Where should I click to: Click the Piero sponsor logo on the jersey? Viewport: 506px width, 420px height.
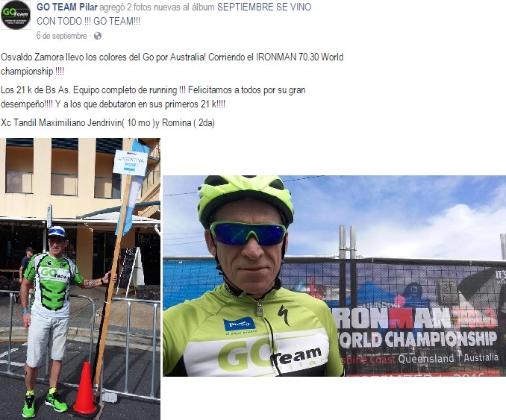[239, 325]
